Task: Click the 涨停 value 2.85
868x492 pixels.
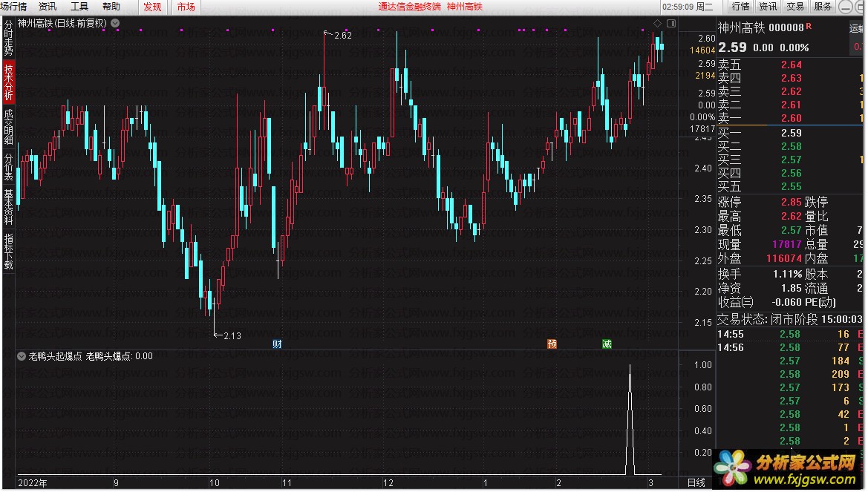Action: point(791,202)
